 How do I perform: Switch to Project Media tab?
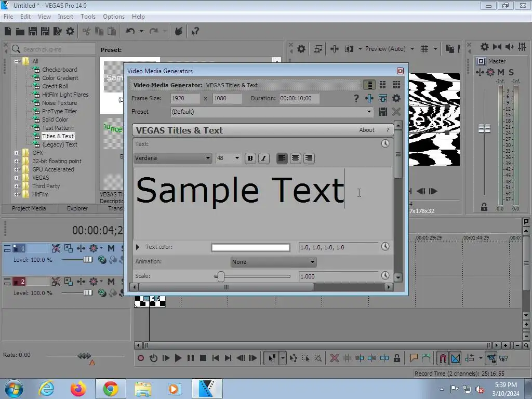[29, 208]
